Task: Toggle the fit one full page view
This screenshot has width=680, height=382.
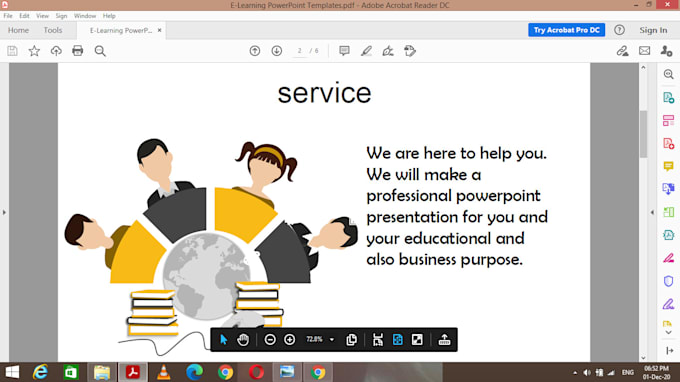Action: coord(398,340)
